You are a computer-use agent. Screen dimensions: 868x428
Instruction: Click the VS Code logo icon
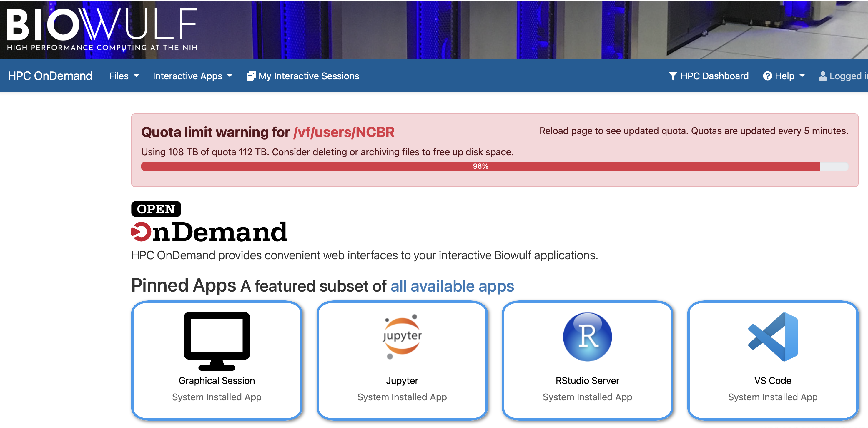[x=773, y=337]
